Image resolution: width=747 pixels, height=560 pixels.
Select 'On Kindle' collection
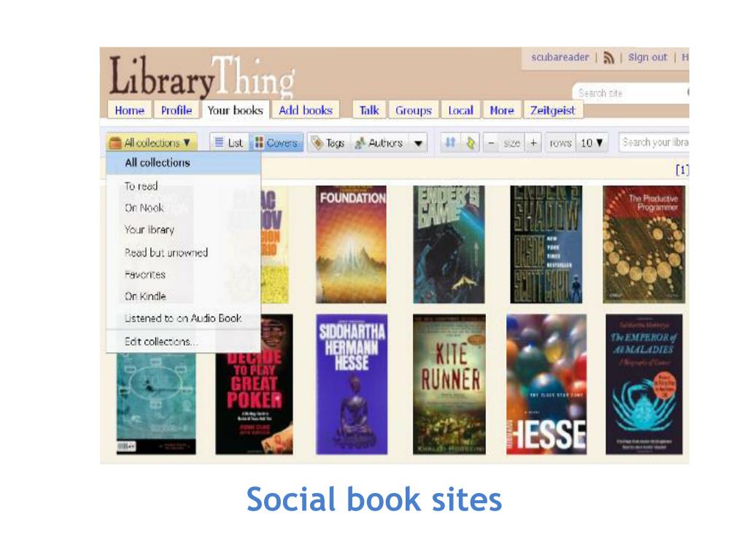145,296
